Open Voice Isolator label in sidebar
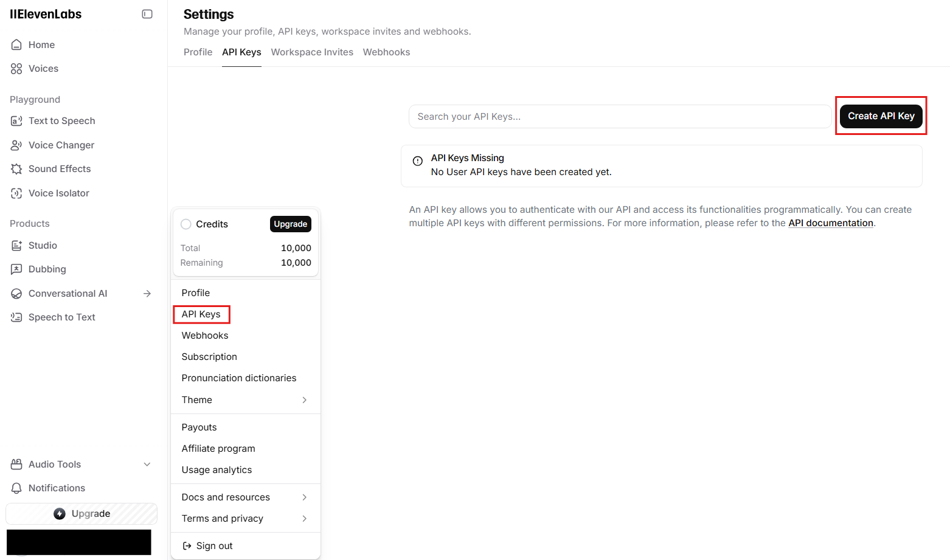 59,193
